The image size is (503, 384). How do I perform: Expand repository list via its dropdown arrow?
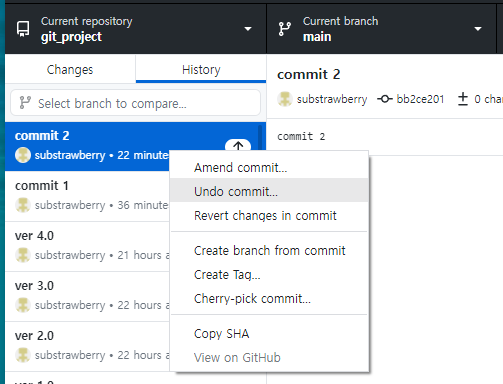click(x=248, y=29)
